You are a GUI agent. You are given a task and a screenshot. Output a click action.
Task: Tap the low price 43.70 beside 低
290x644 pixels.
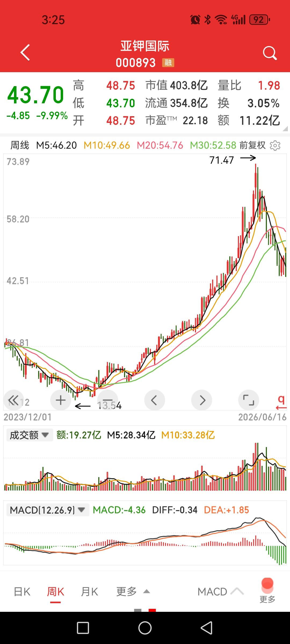point(121,103)
